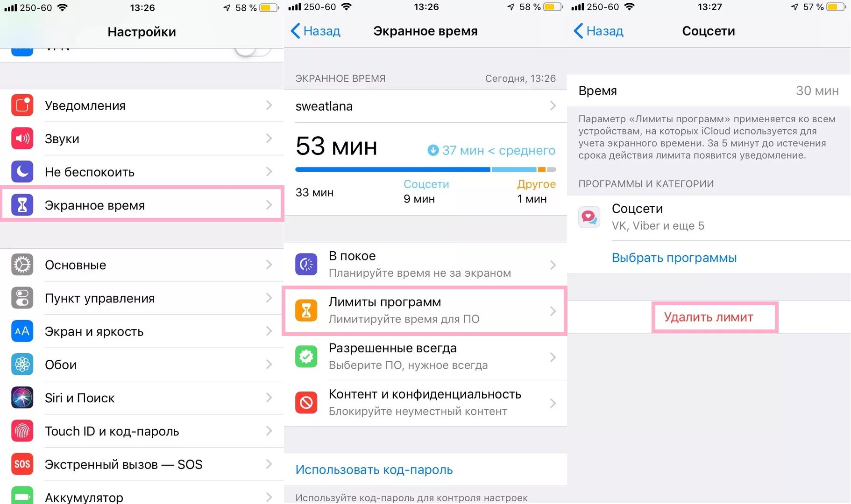Tap the Экранное время hourglass icon
Viewport: 851px width, 504px height.
[x=22, y=205]
